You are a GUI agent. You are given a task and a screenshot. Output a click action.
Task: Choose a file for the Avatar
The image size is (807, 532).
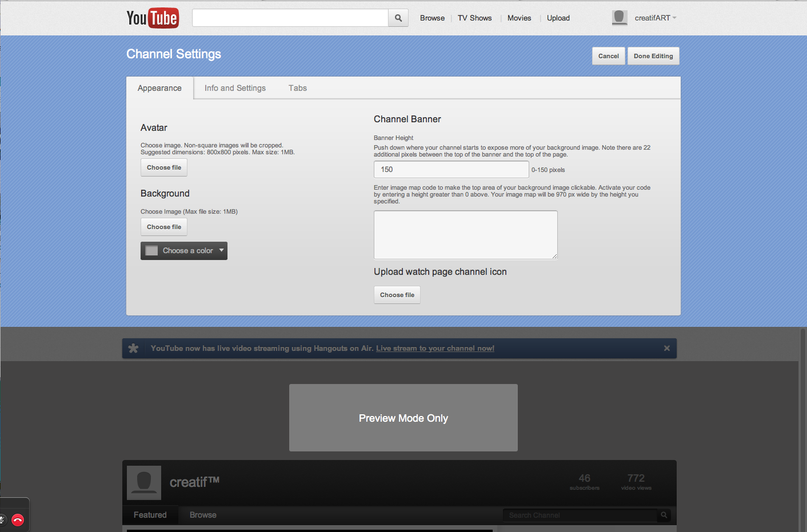[164, 167]
